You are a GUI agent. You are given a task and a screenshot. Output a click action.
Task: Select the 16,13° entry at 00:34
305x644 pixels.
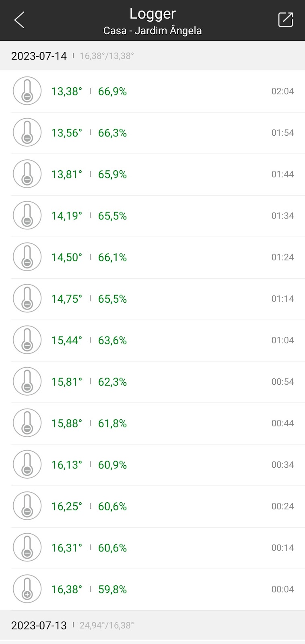pyautogui.click(x=152, y=464)
